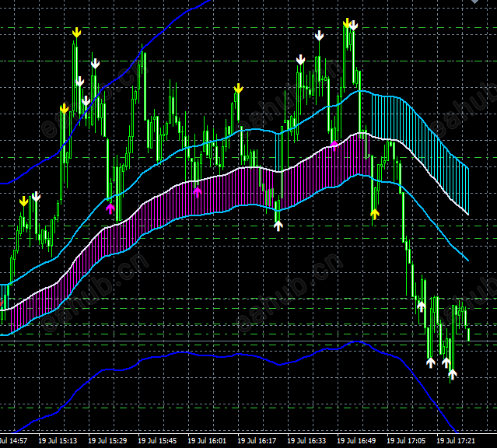Select the magenta up arrow near 15:29

[x=110, y=208]
